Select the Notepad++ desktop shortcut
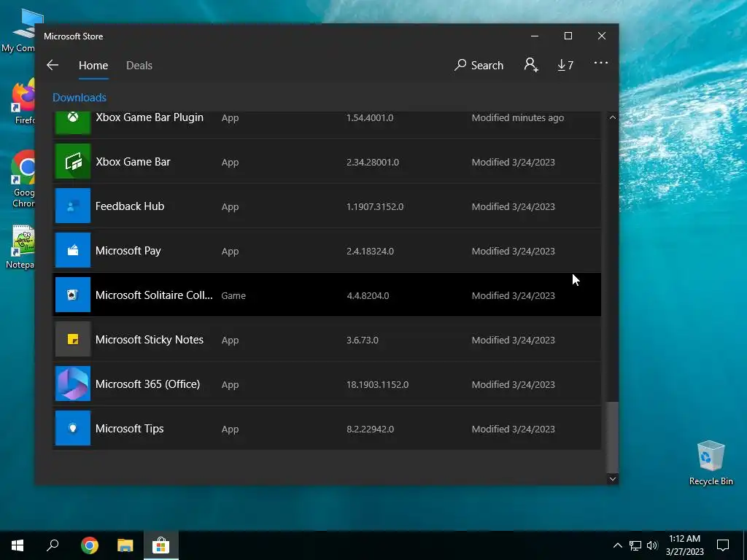 coord(21,246)
